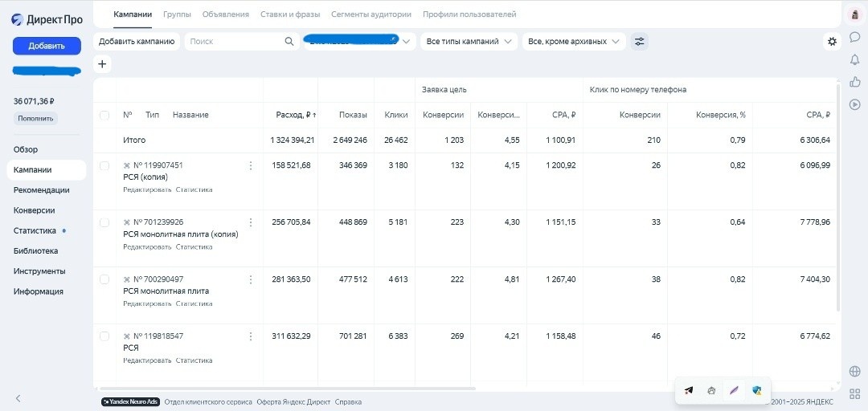Click the Директ Про logo

coord(47,20)
